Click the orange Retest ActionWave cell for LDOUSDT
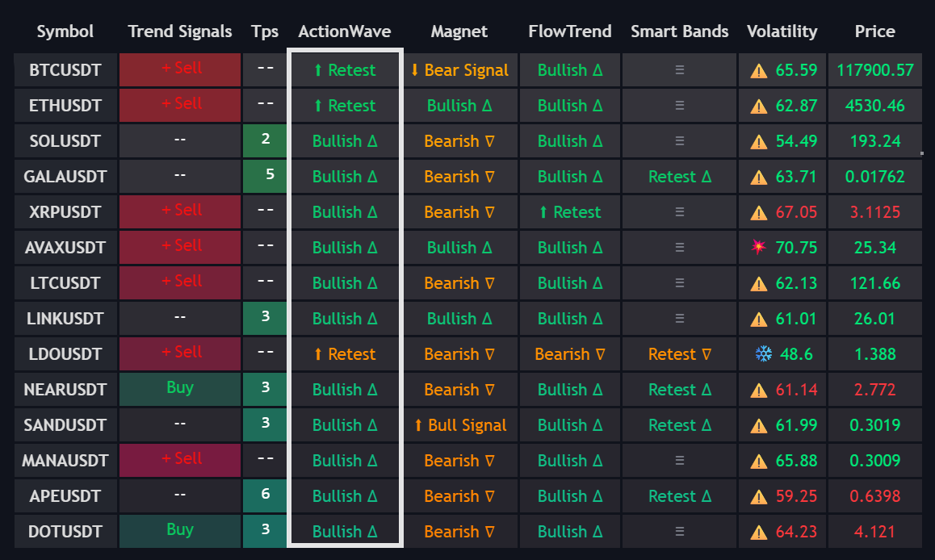 point(344,354)
